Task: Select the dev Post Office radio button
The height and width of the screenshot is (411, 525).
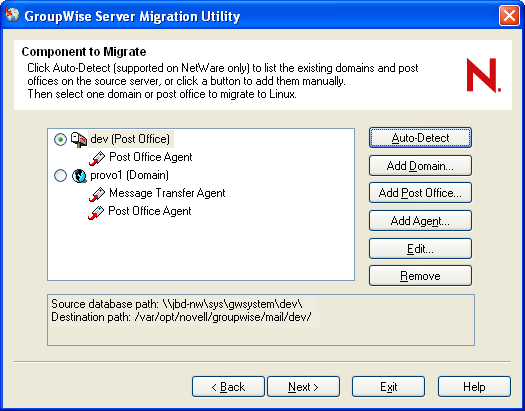Action: [60, 139]
